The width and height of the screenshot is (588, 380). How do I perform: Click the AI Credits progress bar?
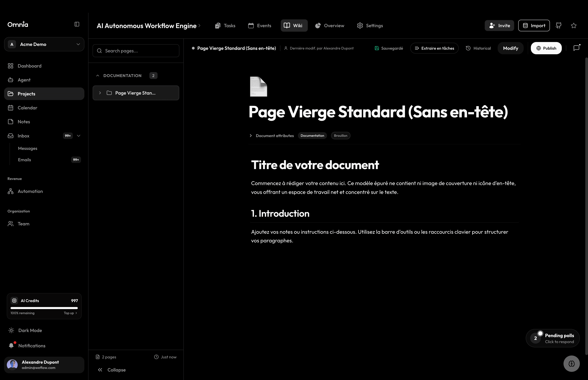[x=44, y=308]
